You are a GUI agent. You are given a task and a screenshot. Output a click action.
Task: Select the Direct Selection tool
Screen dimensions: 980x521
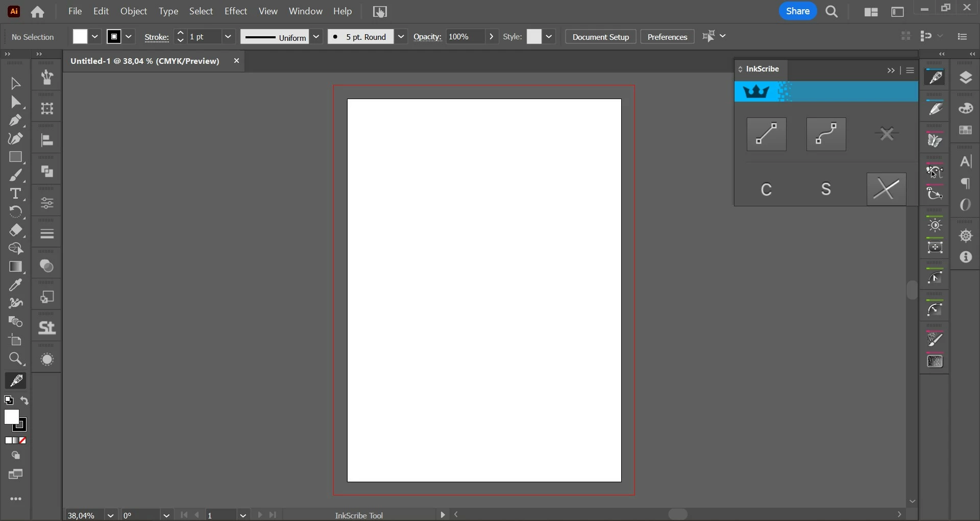pyautogui.click(x=15, y=102)
